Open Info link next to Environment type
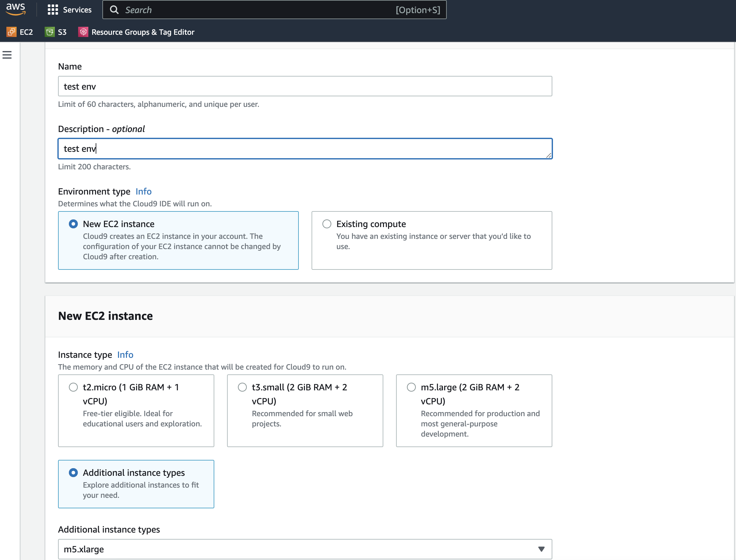736x560 pixels. [143, 191]
